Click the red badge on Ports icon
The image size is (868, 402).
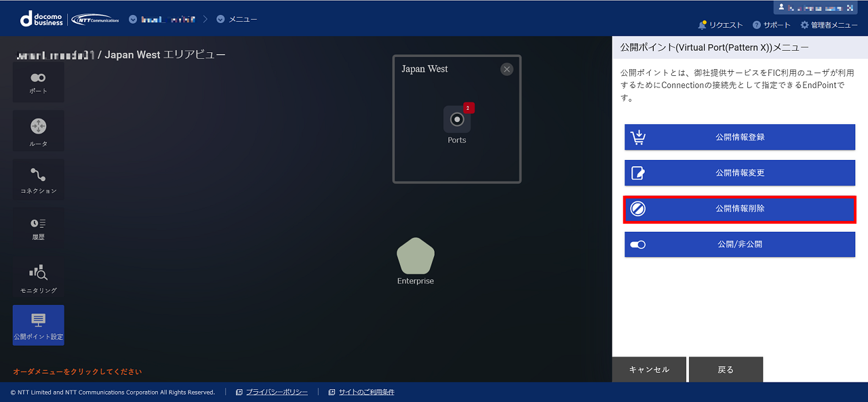click(468, 108)
